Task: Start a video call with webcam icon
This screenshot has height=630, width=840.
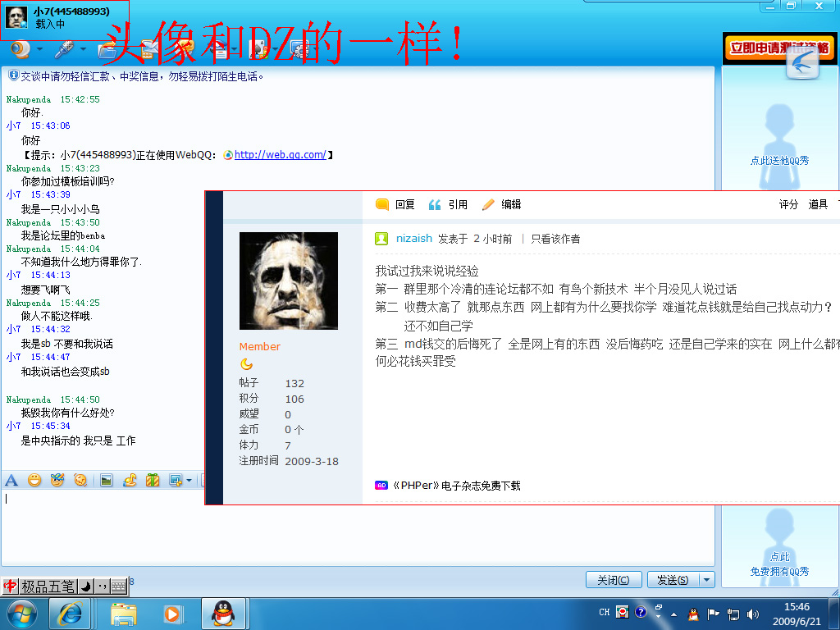Action: click(x=21, y=49)
